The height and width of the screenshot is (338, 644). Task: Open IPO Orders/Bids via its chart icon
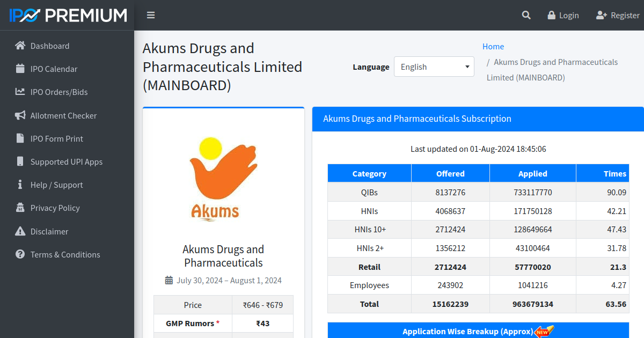coord(20,92)
